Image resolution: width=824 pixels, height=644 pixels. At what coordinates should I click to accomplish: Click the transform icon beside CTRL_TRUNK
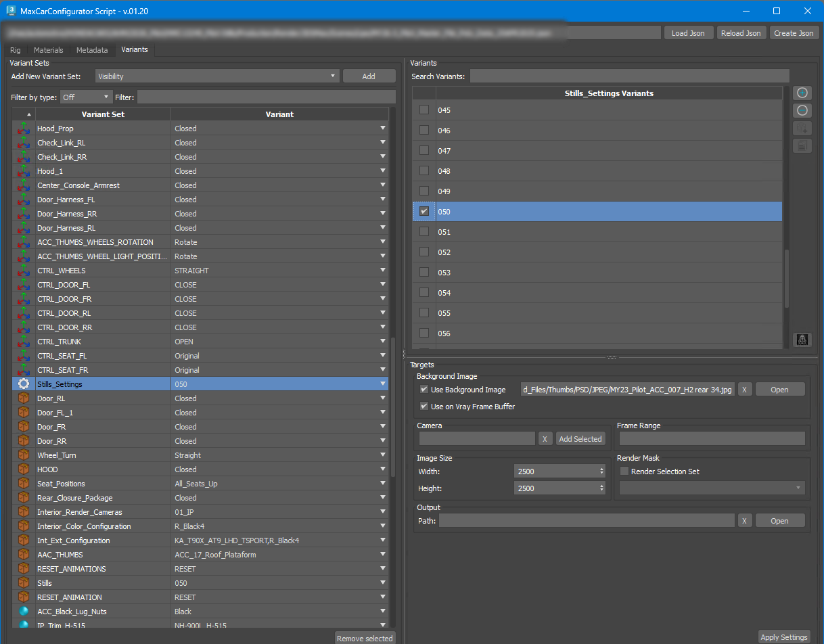point(24,342)
